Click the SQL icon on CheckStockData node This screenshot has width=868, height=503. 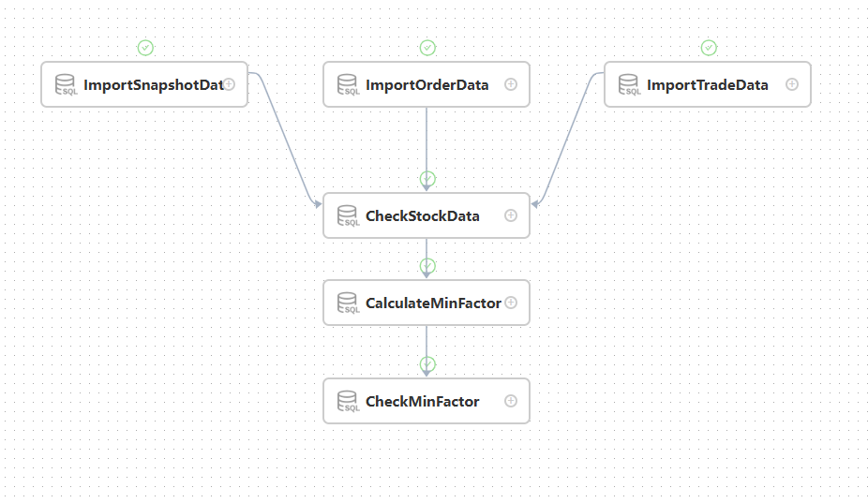pos(348,216)
